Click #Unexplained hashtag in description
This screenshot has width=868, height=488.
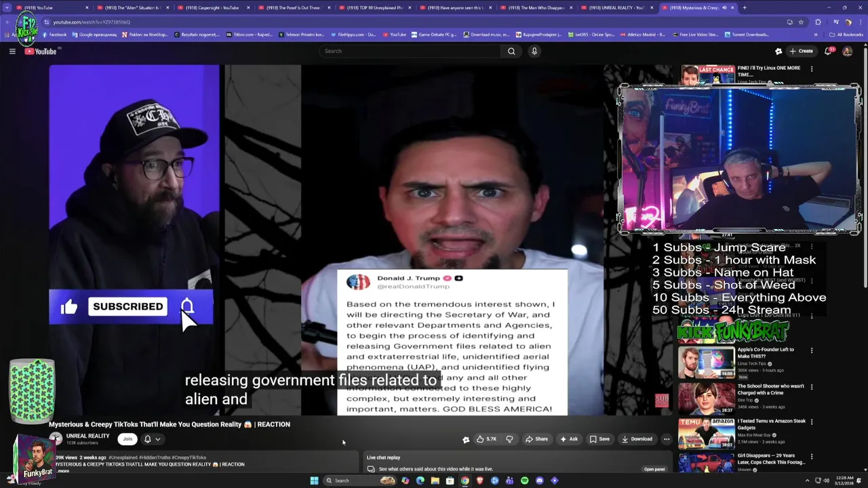click(x=123, y=457)
